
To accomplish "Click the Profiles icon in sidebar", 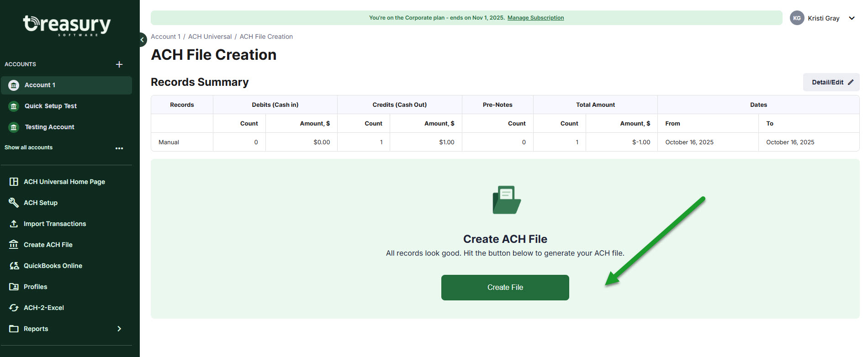I will (x=14, y=287).
